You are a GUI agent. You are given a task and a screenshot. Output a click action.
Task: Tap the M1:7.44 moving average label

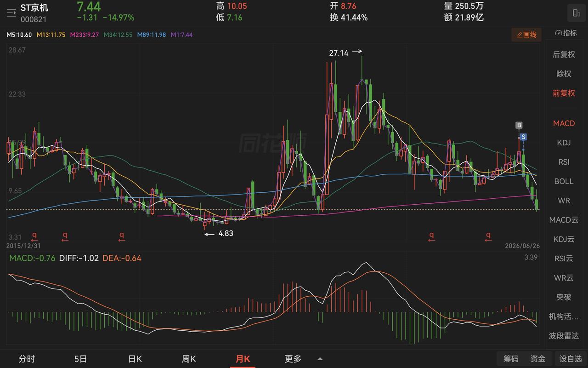182,35
